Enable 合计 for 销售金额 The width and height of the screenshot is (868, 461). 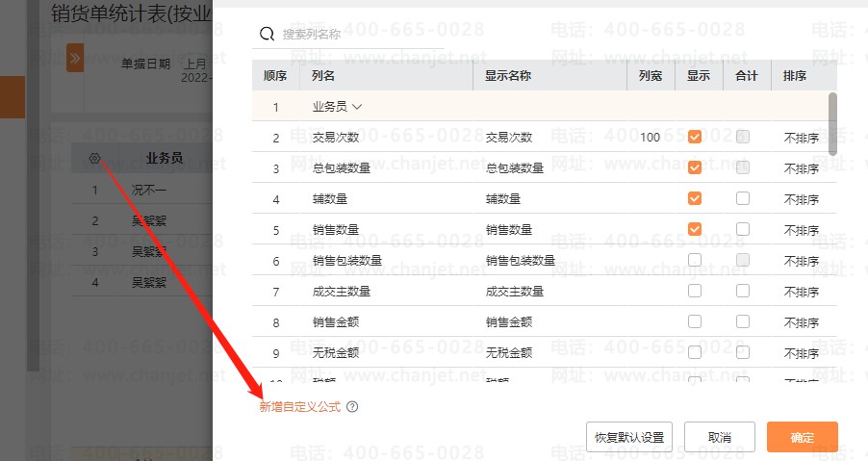743,321
